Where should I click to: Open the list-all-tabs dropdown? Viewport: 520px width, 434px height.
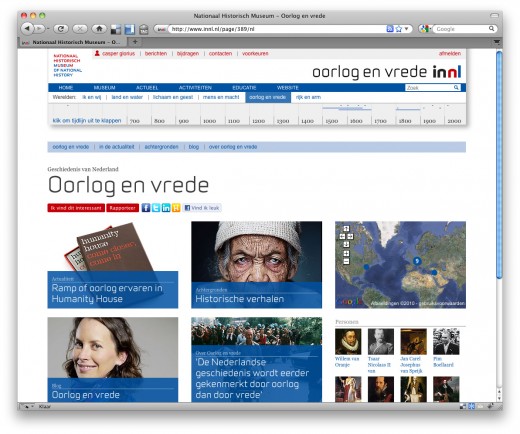click(x=497, y=42)
